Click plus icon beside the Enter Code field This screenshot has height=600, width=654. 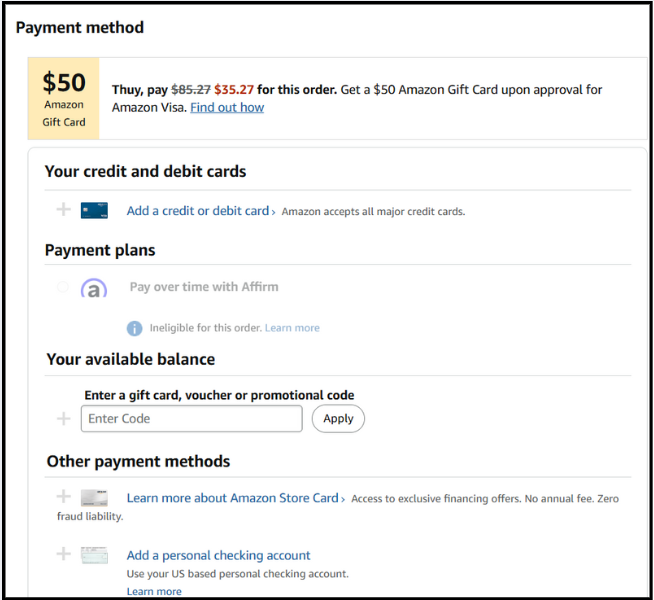[63, 418]
